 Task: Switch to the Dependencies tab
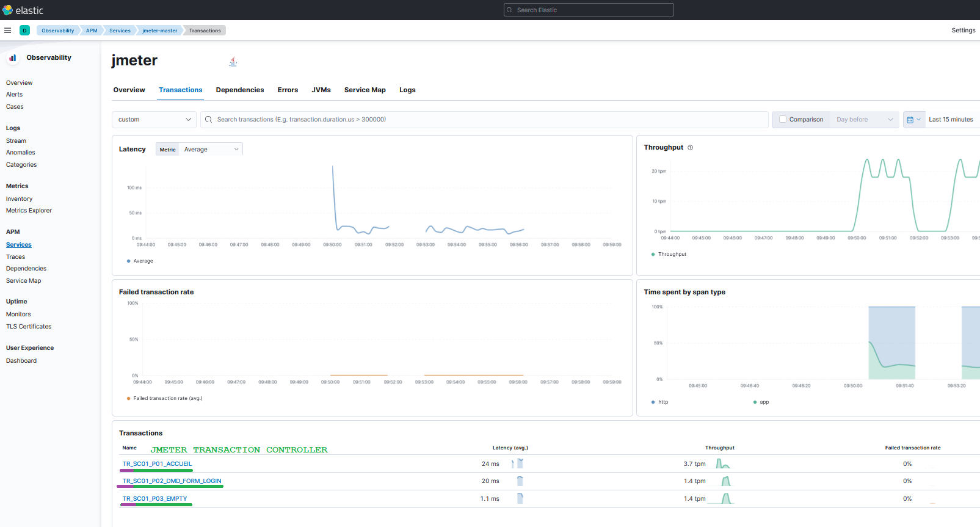pos(240,90)
